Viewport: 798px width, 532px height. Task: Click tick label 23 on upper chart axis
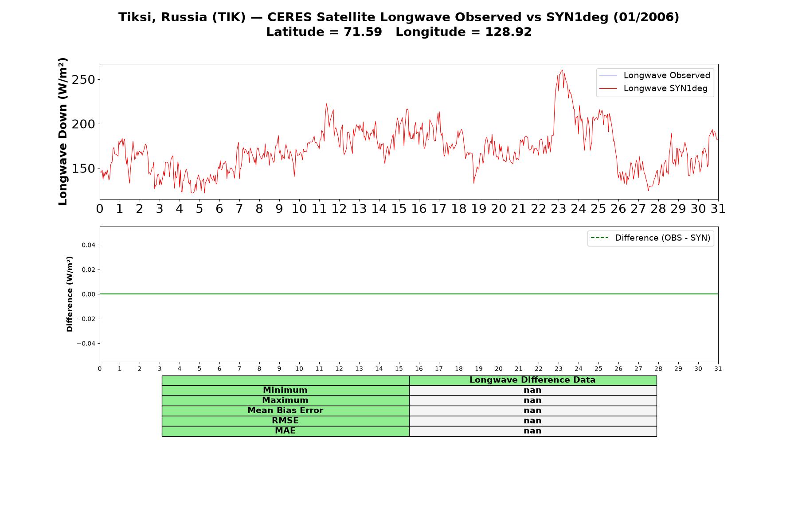click(x=558, y=209)
